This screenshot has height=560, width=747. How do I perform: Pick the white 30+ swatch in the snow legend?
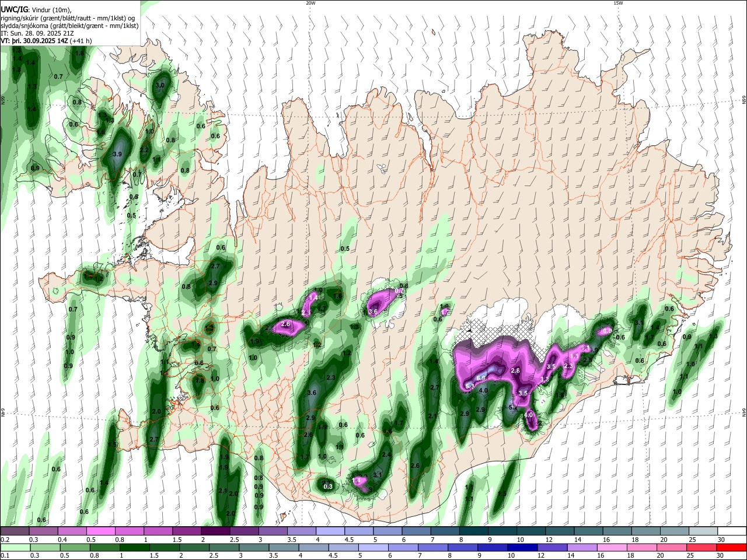(x=731, y=531)
